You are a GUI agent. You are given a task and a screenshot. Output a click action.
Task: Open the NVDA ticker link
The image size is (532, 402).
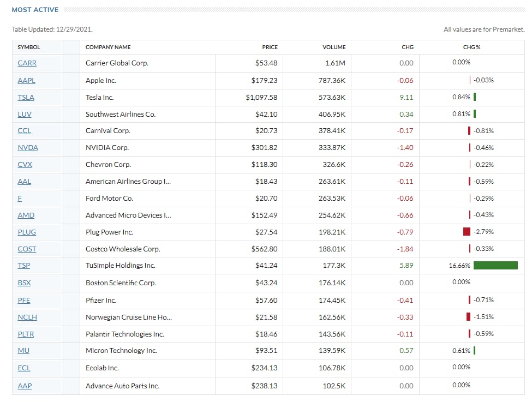pyautogui.click(x=28, y=148)
